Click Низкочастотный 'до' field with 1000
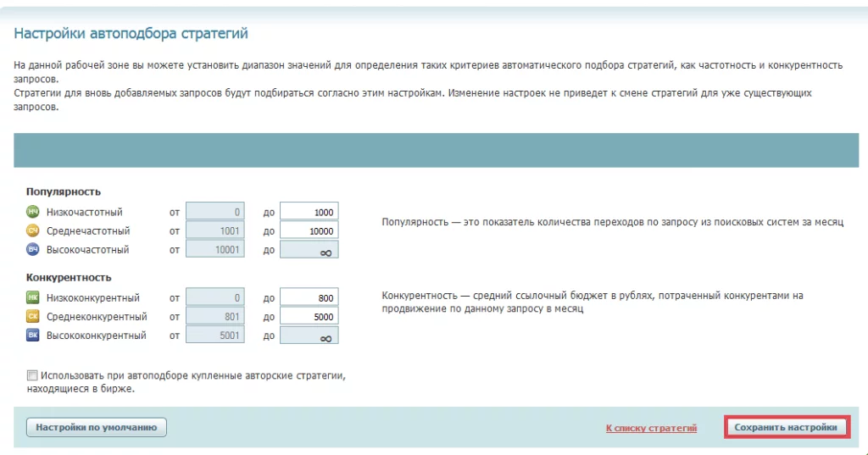The image size is (868, 455). click(309, 212)
